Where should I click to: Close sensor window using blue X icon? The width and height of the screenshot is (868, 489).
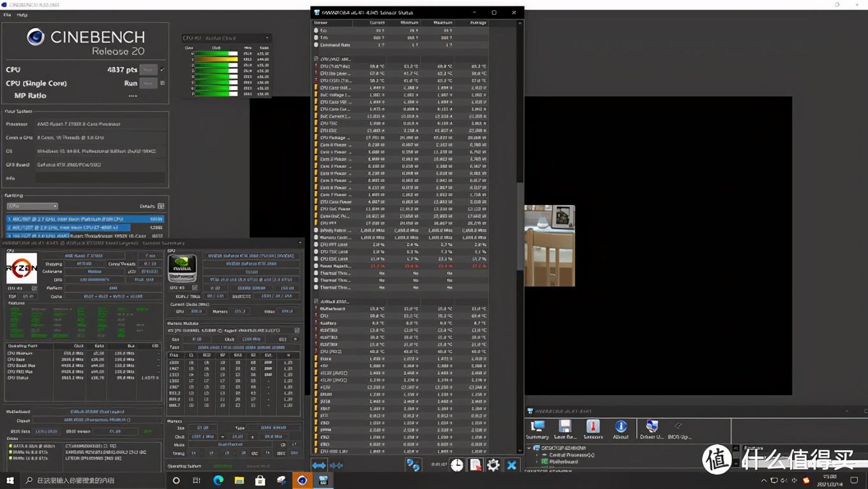[x=511, y=465]
